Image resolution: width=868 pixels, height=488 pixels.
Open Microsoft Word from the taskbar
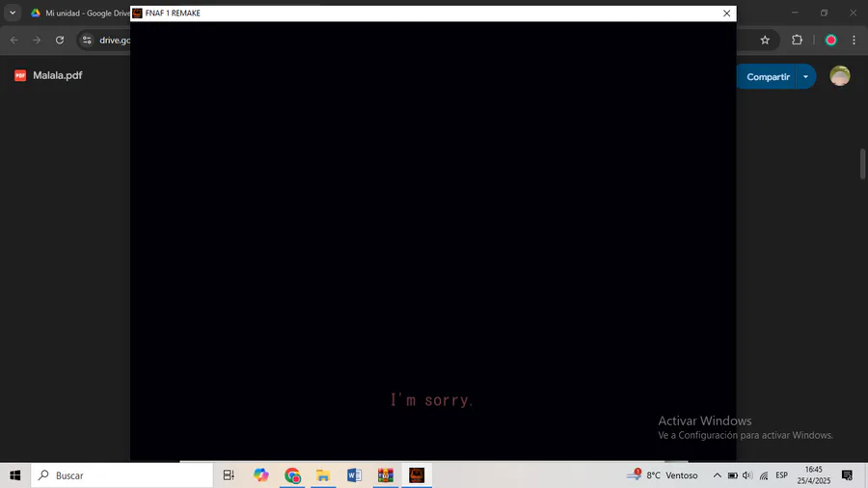click(354, 475)
